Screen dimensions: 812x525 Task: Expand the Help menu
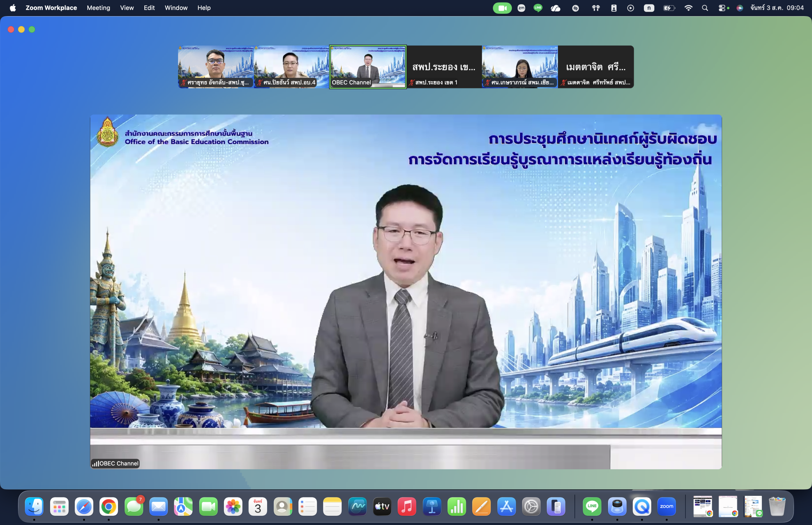[204, 8]
